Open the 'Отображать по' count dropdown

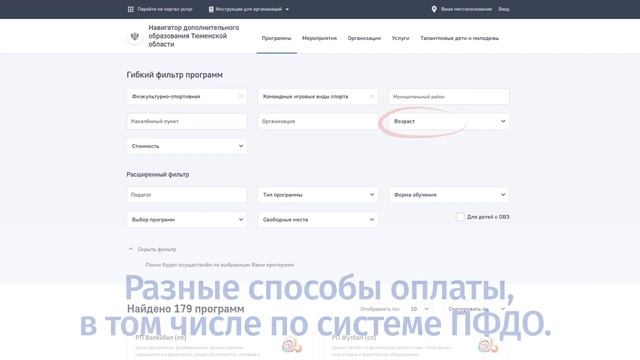(x=419, y=309)
